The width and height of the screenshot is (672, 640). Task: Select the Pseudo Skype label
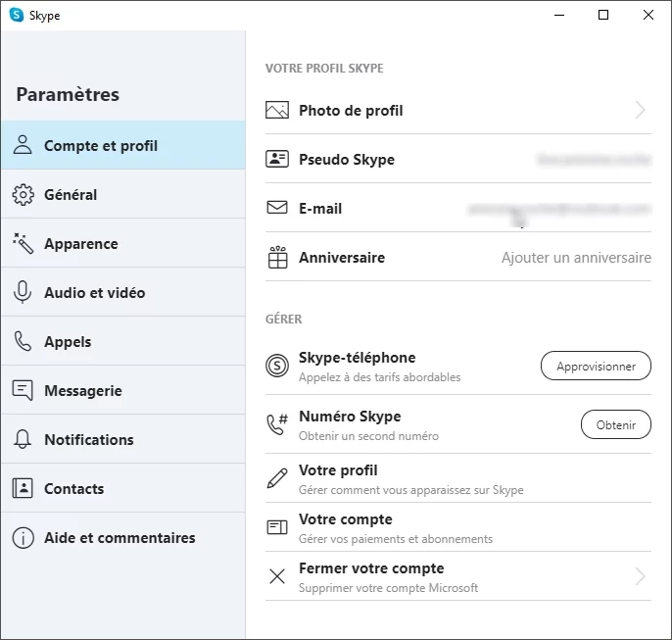click(x=347, y=160)
